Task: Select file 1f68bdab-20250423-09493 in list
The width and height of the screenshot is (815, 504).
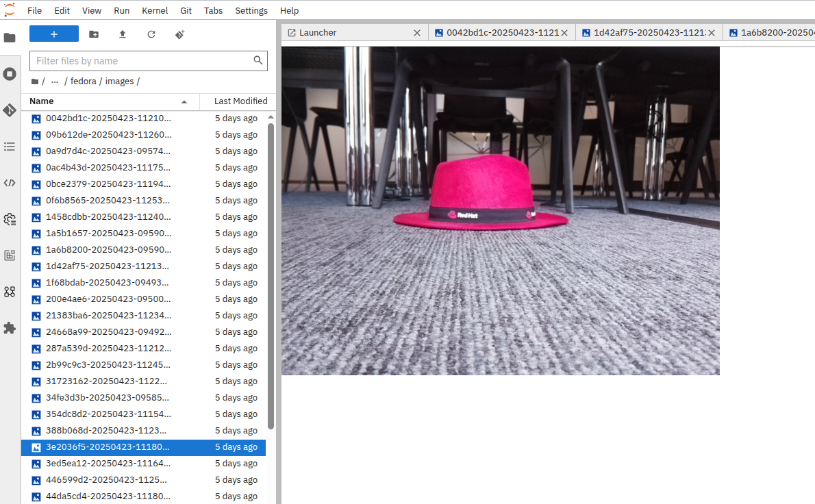Action: click(x=108, y=283)
